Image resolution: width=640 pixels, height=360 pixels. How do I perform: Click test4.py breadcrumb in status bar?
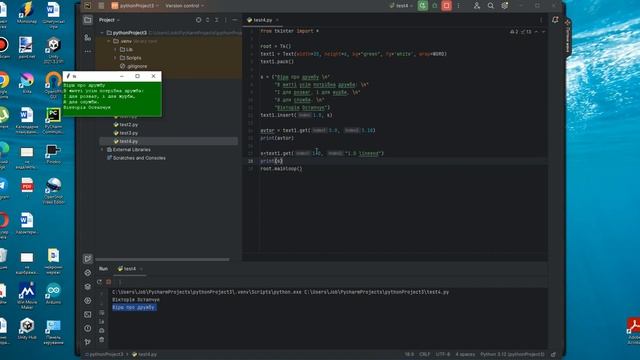(144, 354)
